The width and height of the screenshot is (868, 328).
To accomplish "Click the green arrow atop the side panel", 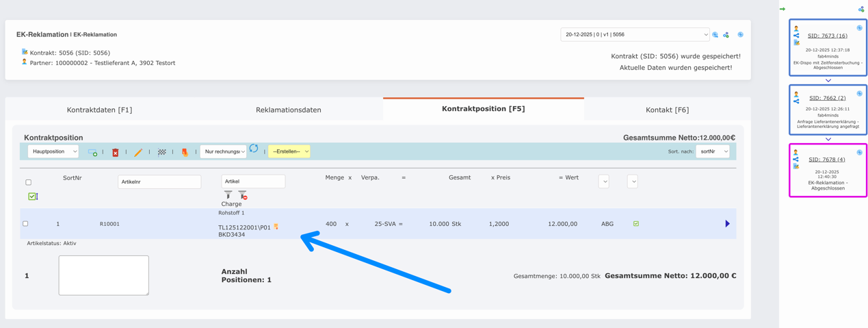I will tap(782, 9).
